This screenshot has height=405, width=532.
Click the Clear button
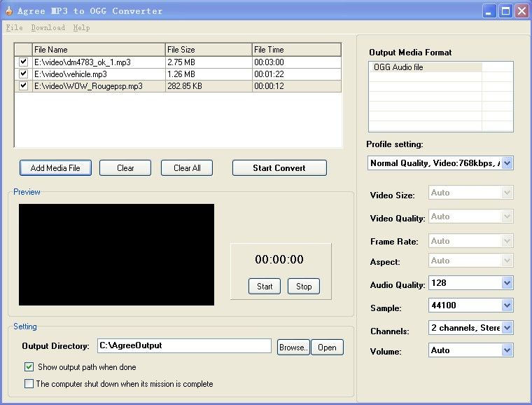click(125, 167)
